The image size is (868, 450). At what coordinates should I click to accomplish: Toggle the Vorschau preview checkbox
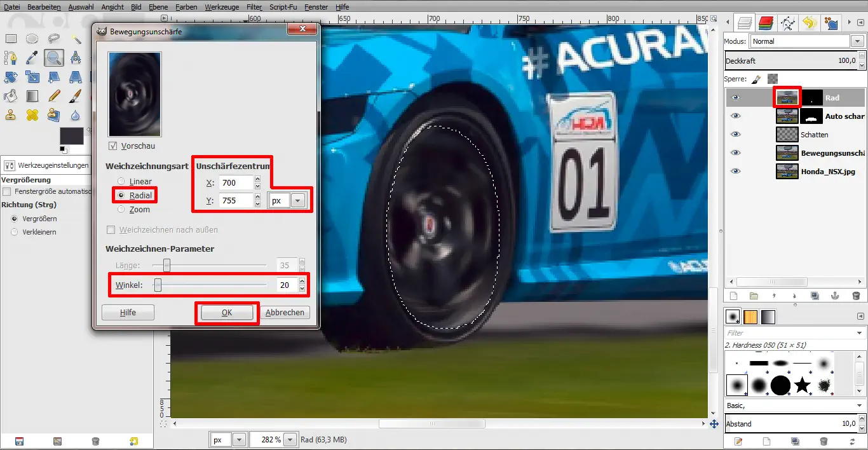tap(113, 146)
